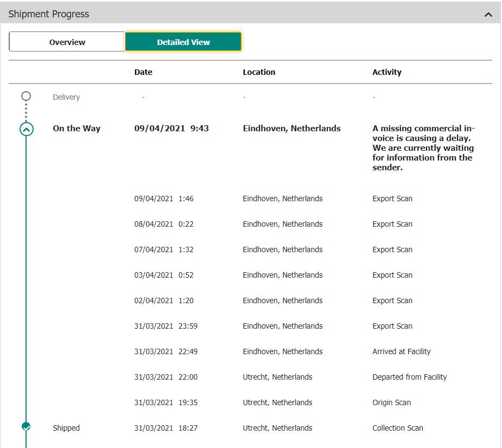This screenshot has width=502, height=448.
Task: Select the Detailed View tab
Action: [x=183, y=42]
